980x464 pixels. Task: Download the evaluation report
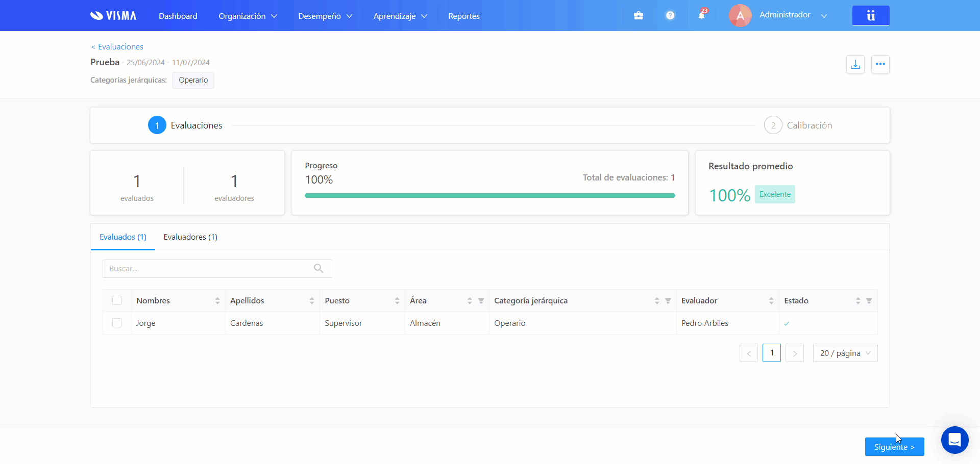[855, 64]
